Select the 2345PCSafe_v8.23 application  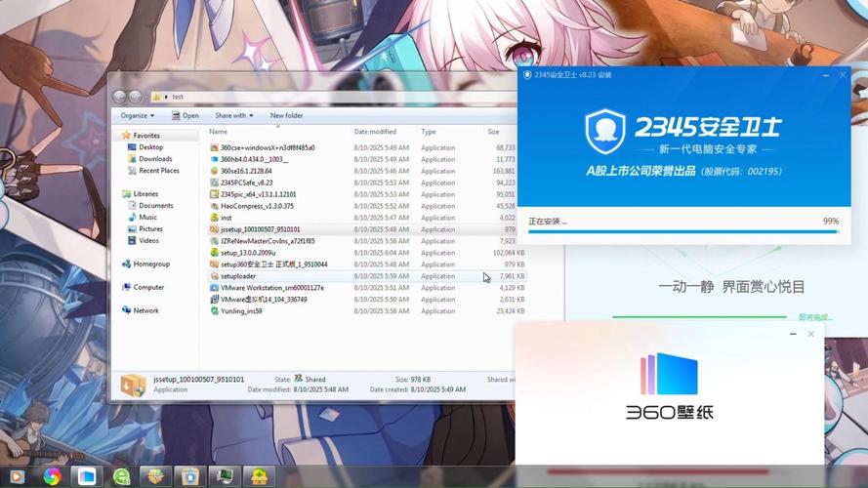click(x=246, y=183)
